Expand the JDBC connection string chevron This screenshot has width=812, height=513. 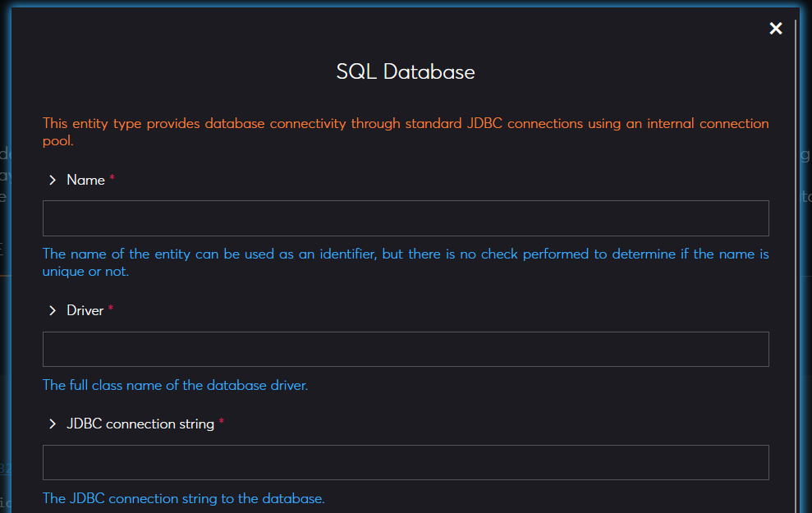(x=53, y=424)
